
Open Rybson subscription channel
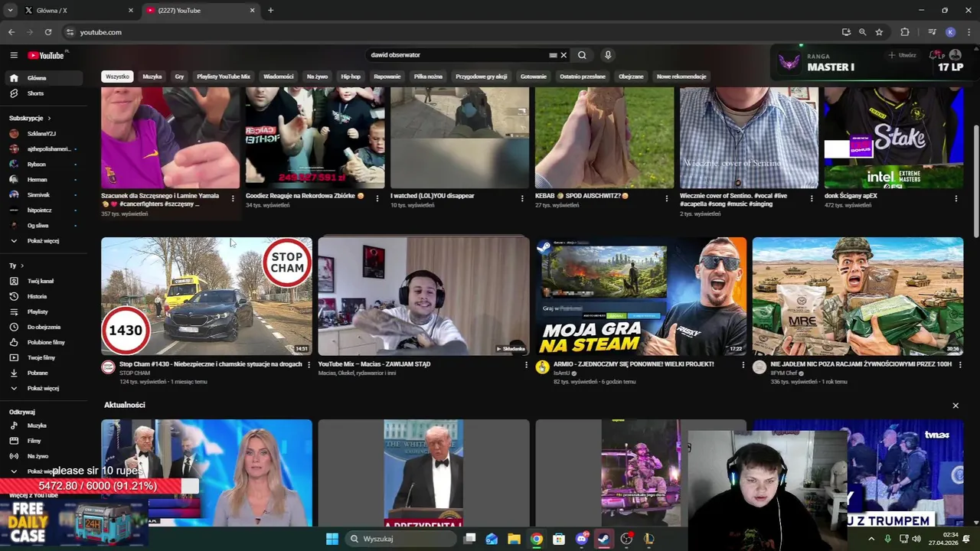coord(36,165)
